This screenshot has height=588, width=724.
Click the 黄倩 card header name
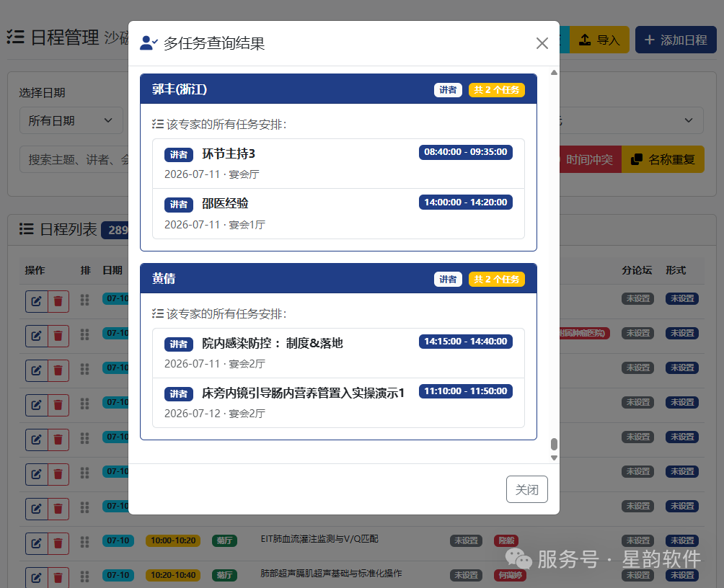click(164, 279)
